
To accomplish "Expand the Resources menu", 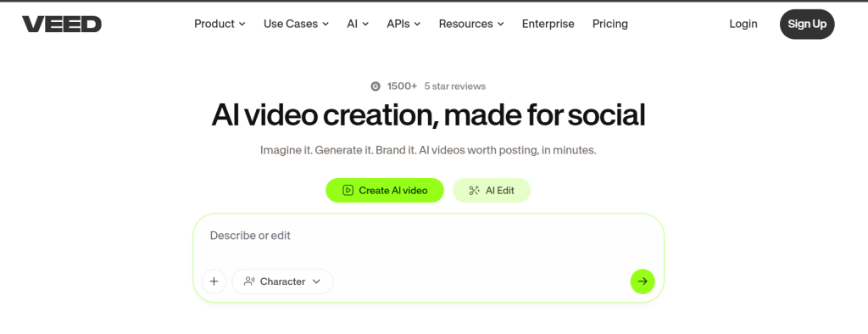I will coord(471,24).
